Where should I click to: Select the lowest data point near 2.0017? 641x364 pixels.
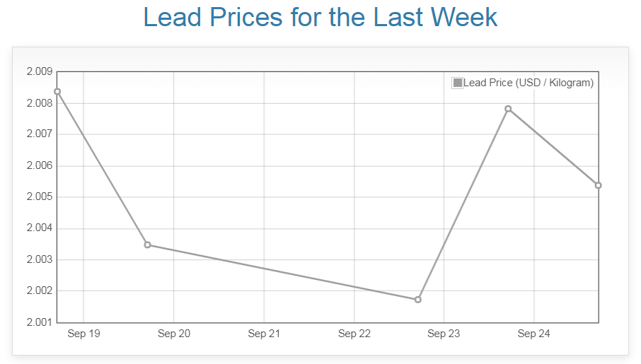point(418,300)
